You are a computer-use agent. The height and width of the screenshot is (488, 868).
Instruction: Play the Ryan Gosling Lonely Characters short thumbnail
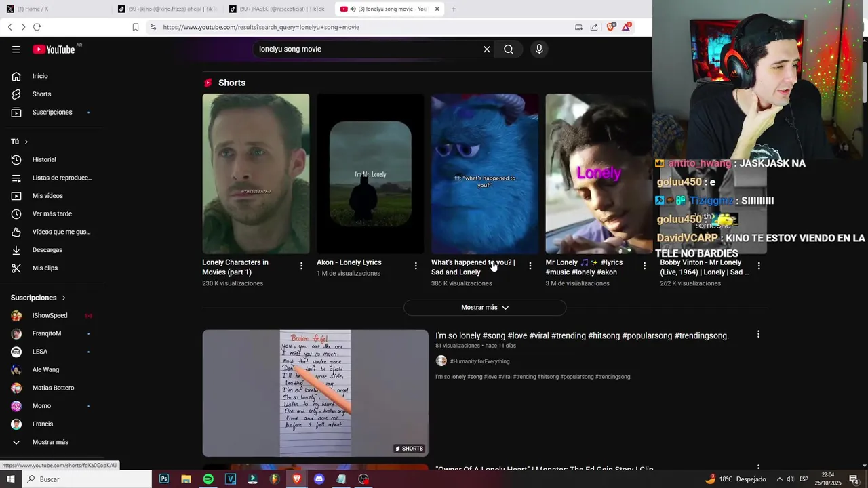click(x=256, y=174)
